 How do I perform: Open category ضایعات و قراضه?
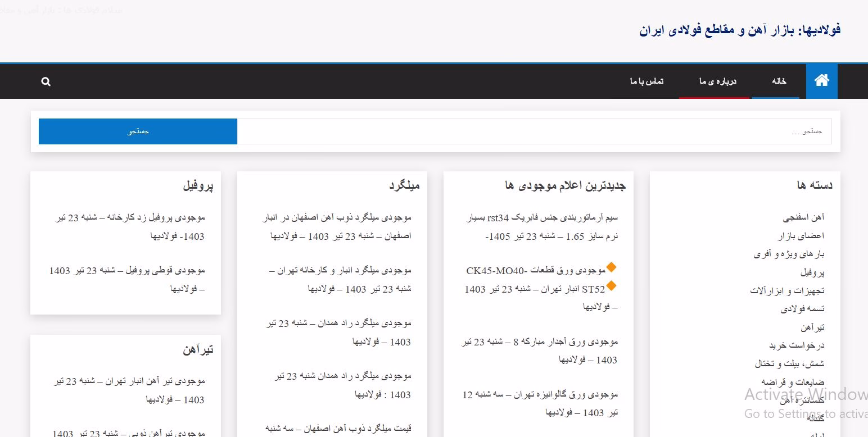click(793, 382)
